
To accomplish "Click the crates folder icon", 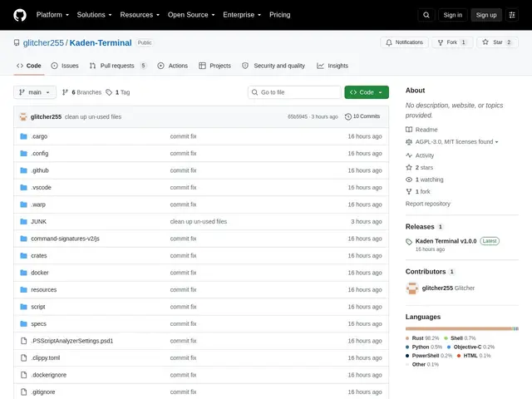I will [23, 255].
